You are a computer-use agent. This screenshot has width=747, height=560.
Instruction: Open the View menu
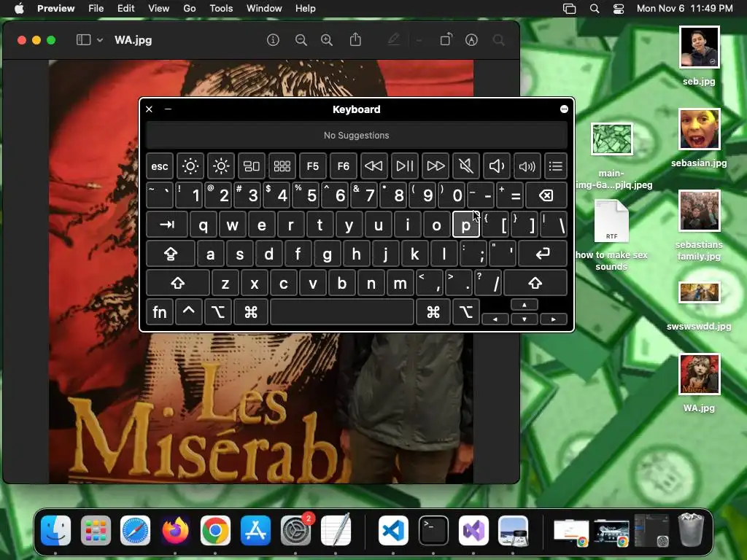coord(158,8)
